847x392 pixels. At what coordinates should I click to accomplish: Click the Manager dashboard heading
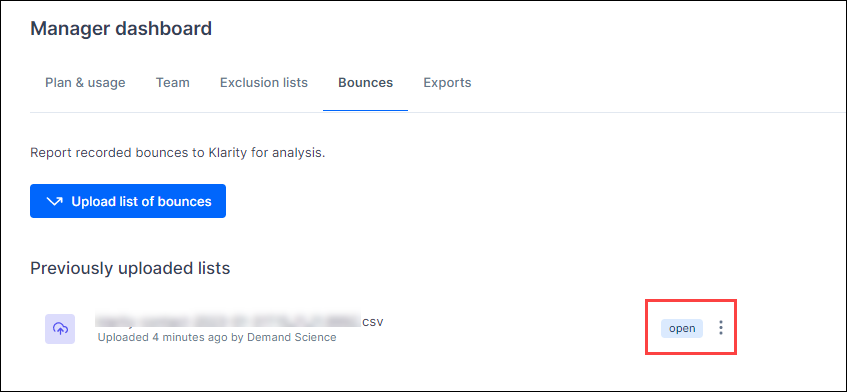(x=121, y=28)
